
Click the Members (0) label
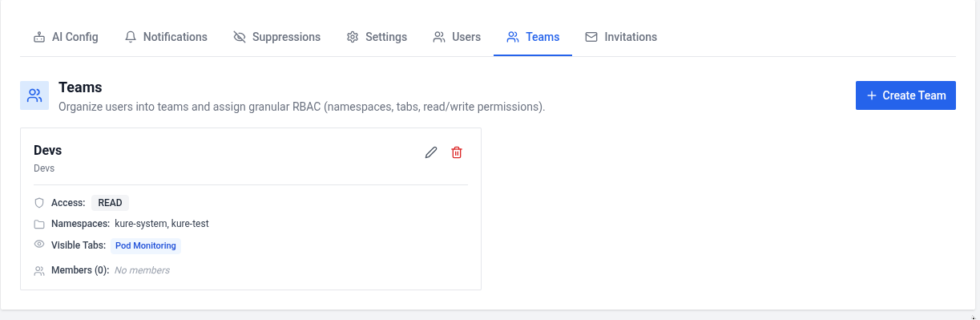coord(80,270)
